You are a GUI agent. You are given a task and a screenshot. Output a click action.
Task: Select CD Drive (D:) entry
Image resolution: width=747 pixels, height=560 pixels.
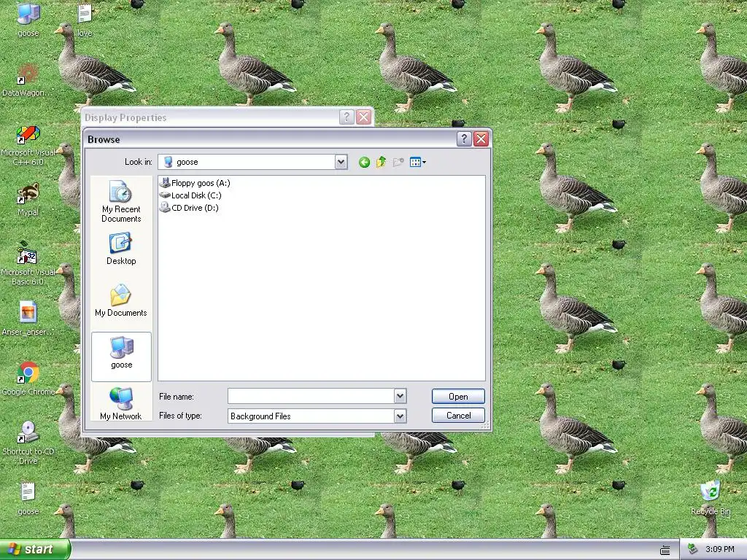(x=190, y=208)
